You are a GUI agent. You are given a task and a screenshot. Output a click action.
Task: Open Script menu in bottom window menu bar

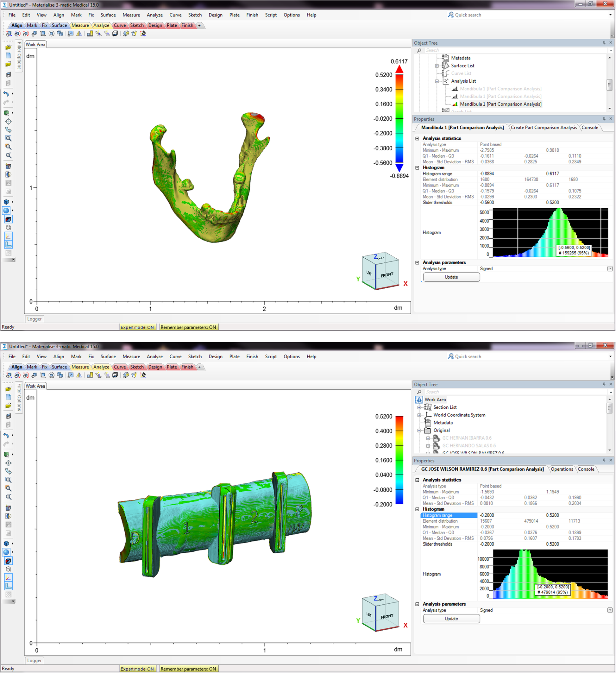(271, 356)
